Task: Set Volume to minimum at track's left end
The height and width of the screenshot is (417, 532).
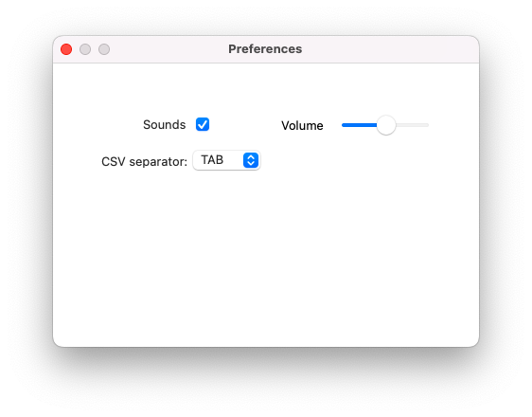Action: [343, 125]
